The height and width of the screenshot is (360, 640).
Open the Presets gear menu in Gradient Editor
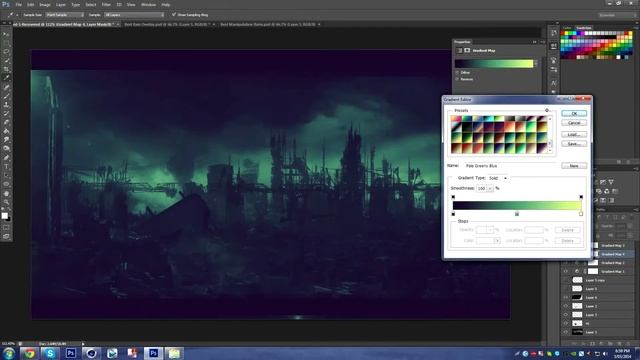click(x=547, y=110)
